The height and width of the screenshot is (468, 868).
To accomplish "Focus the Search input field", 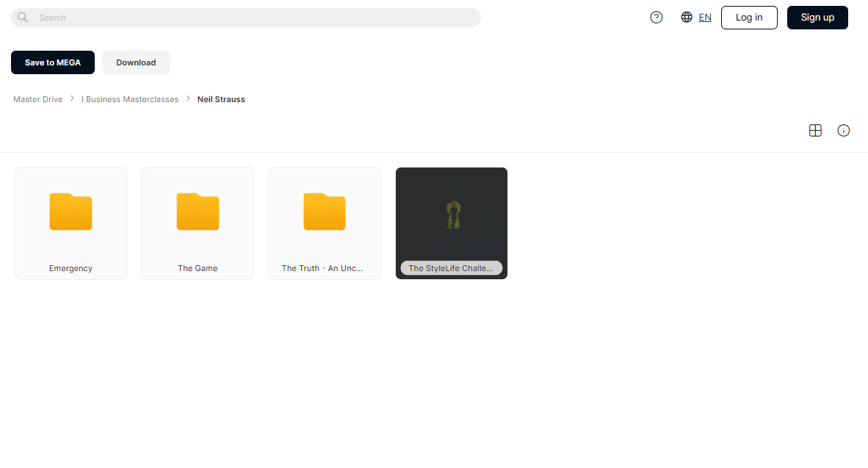I will pos(246,18).
